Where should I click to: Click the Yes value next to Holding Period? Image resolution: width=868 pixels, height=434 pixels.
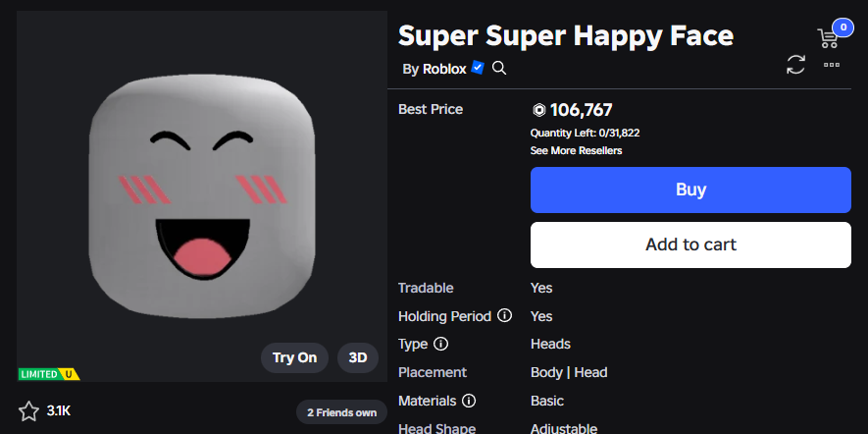pyautogui.click(x=541, y=316)
